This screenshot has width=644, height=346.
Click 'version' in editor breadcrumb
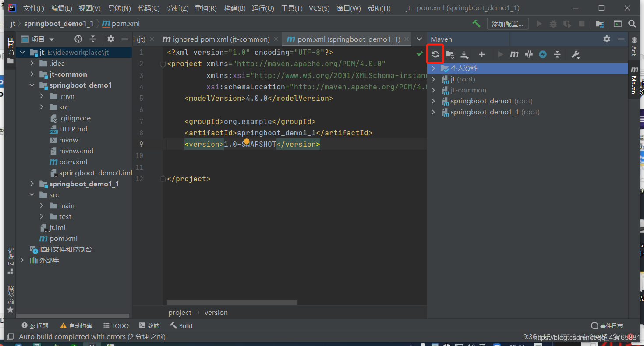tap(216, 312)
